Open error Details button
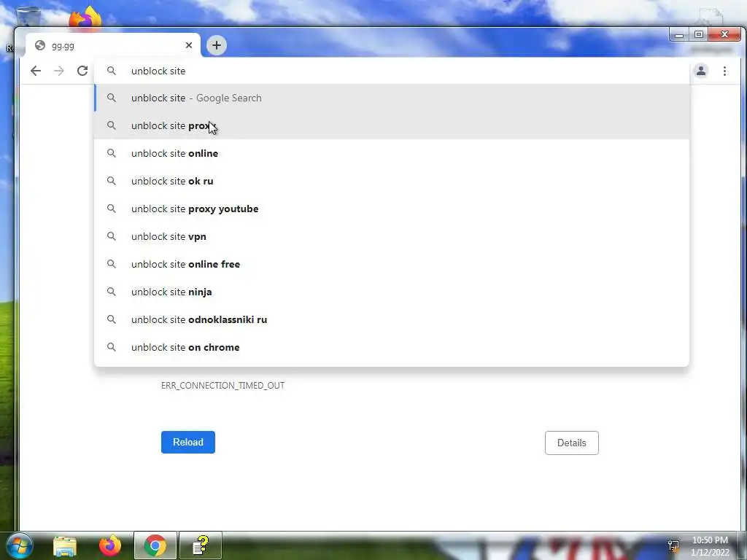The width and height of the screenshot is (747, 560). pos(572,443)
